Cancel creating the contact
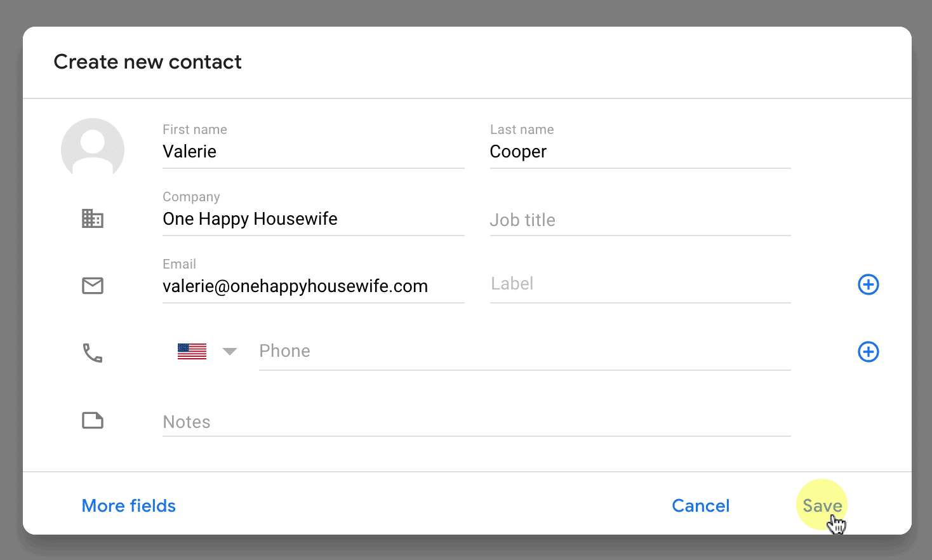This screenshot has width=932, height=560. [x=701, y=505]
